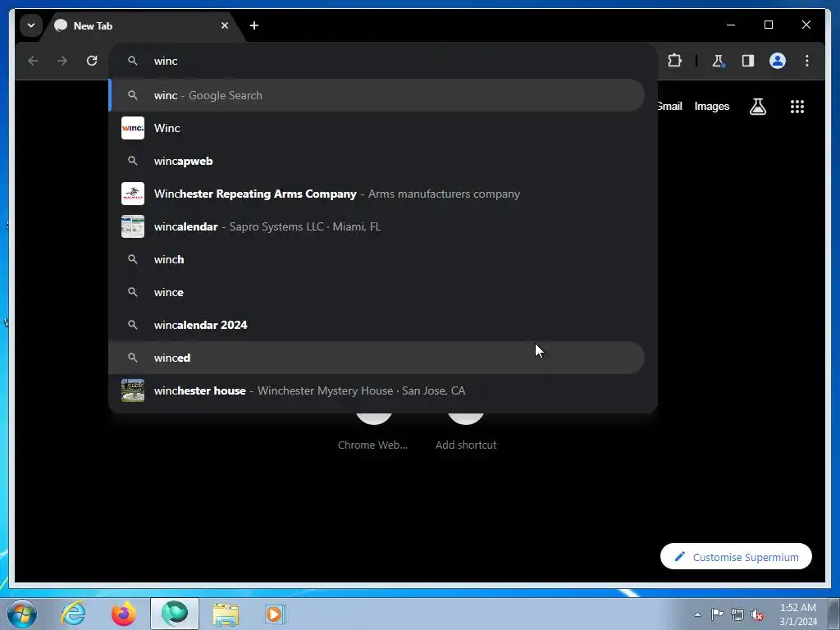Close the New Tab tab

[225, 25]
